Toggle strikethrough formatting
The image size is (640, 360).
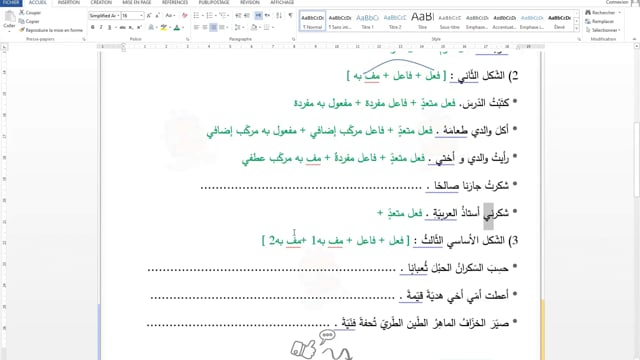pos(122,27)
